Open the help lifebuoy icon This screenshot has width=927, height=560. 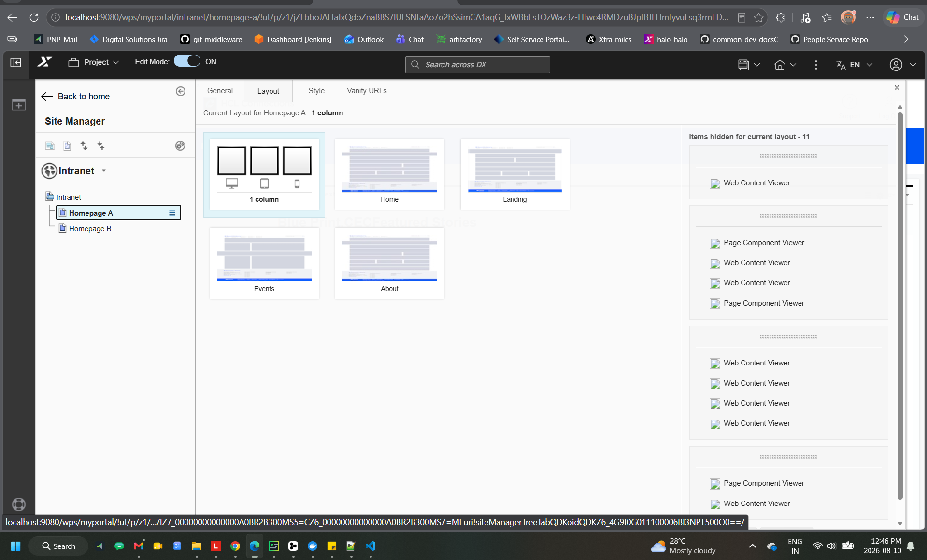pos(19,504)
